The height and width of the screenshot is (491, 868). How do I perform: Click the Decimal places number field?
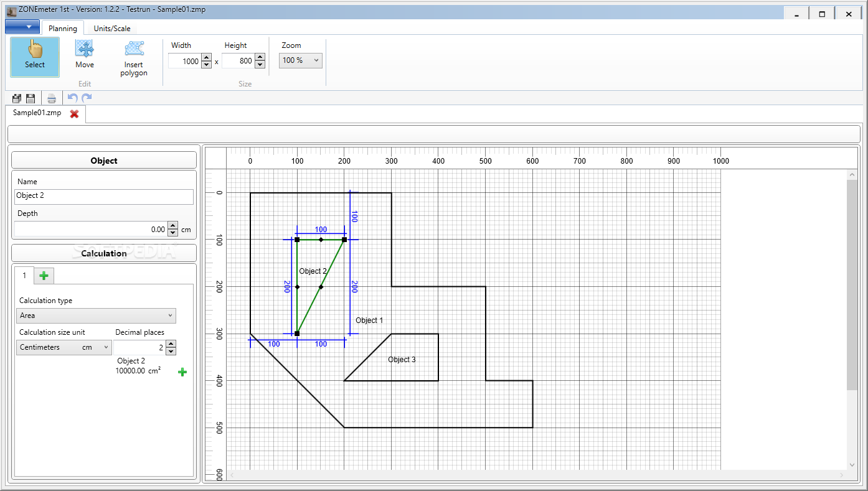(139, 347)
